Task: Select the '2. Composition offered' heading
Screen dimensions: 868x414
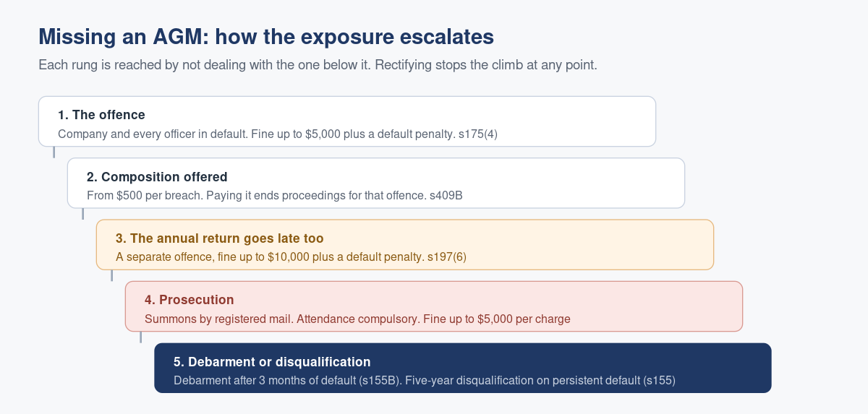Action: point(157,177)
